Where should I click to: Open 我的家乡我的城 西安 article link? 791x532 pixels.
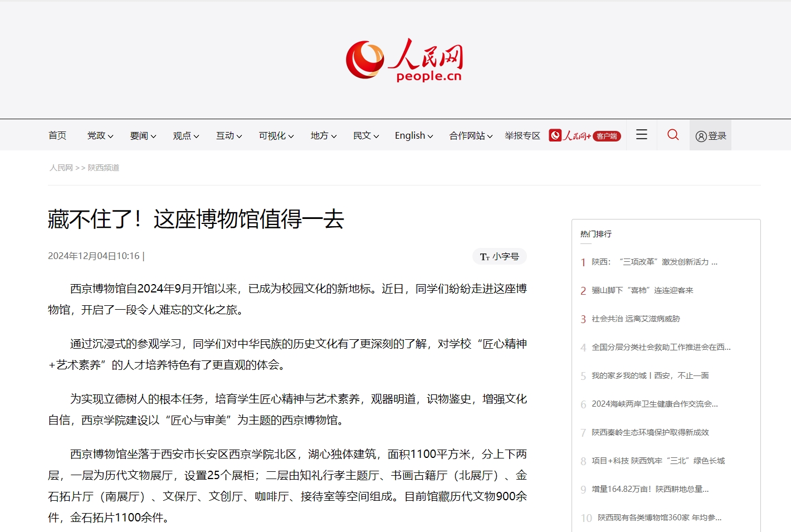click(650, 375)
